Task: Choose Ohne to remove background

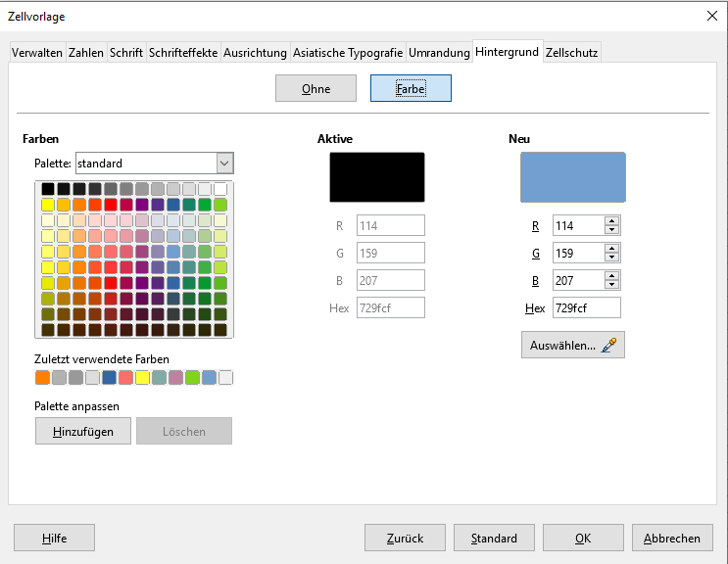Action: [315, 88]
